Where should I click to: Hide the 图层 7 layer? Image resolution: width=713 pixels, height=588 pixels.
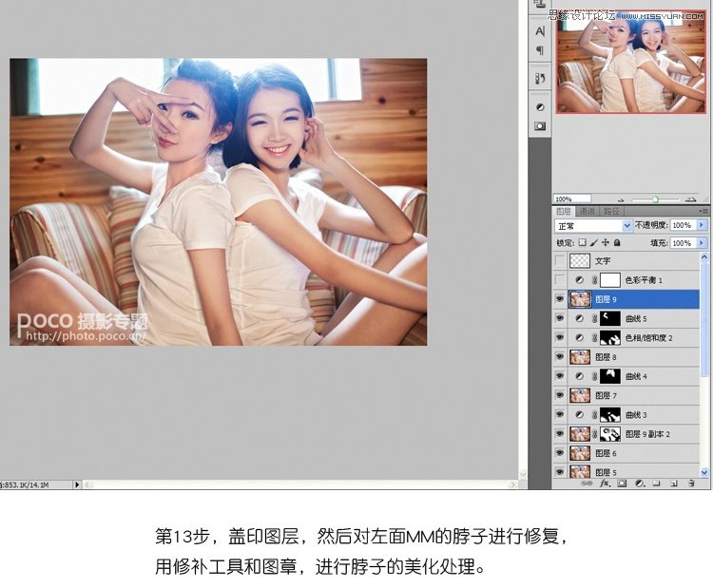[x=560, y=395]
